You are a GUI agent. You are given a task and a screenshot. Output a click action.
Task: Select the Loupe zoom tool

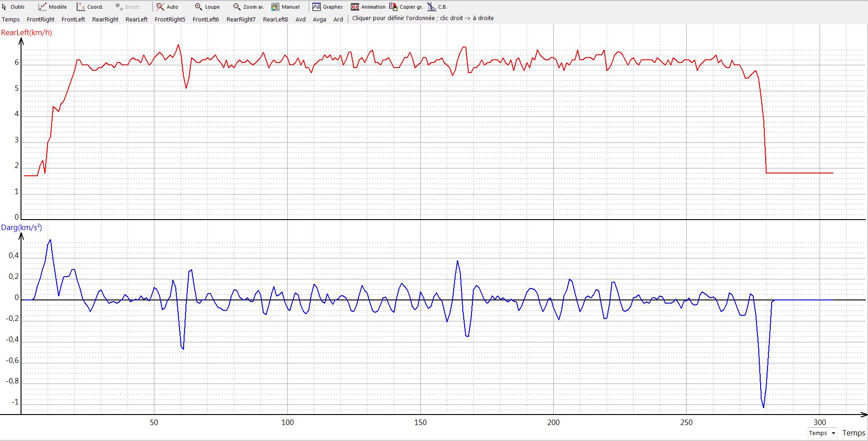pos(207,7)
